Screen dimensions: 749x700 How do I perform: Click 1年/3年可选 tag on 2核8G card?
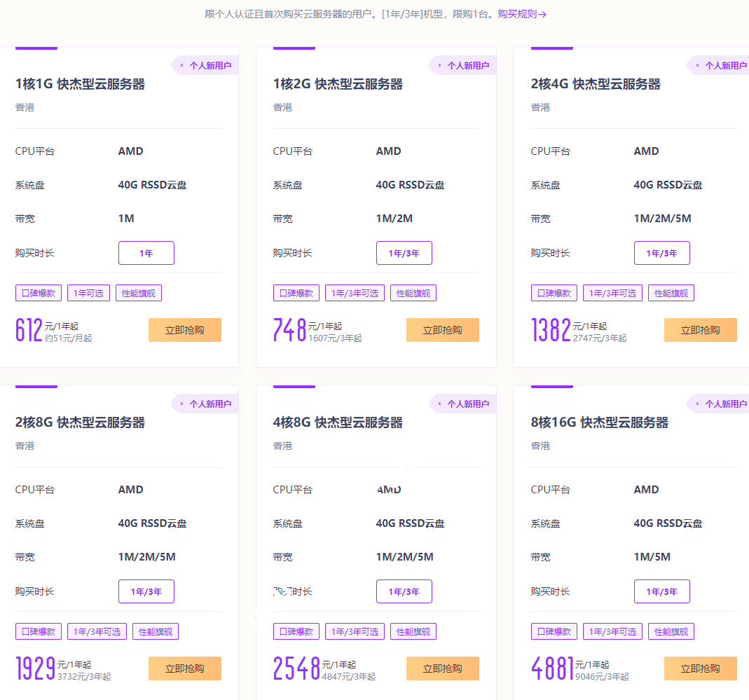97,631
